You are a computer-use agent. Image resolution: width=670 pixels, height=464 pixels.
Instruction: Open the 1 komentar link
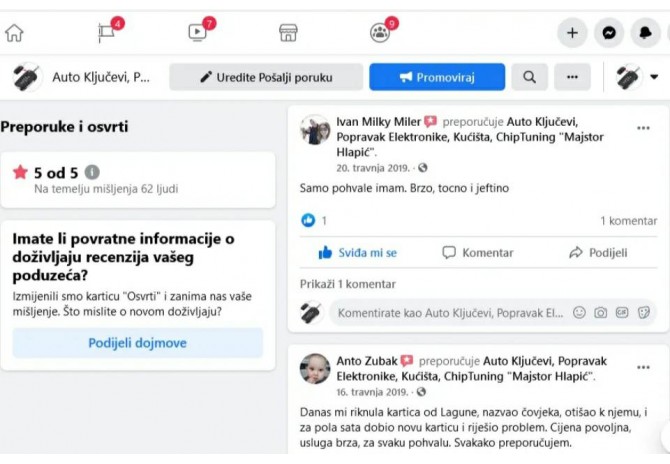coord(629,221)
